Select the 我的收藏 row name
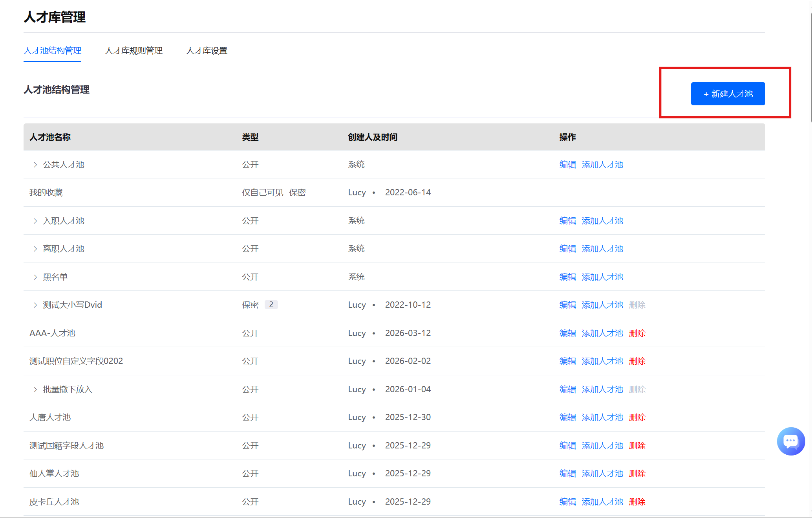Screen dimensions: 812x518 [x=46, y=193]
